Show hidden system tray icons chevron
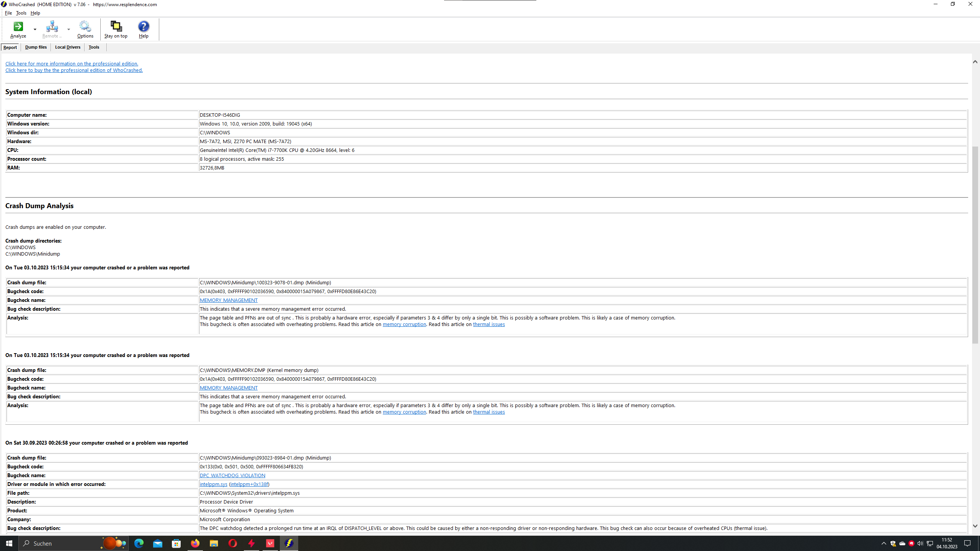The width and height of the screenshot is (980, 551). tap(884, 543)
